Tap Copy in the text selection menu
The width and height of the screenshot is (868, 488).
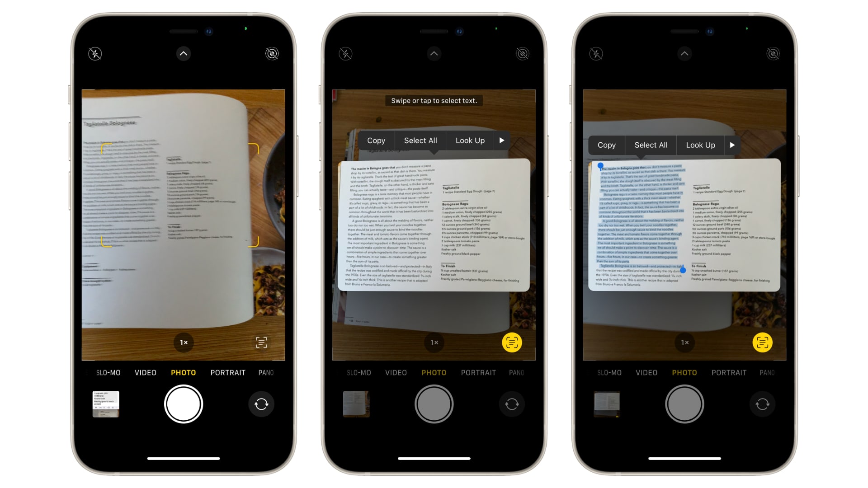[x=376, y=140]
